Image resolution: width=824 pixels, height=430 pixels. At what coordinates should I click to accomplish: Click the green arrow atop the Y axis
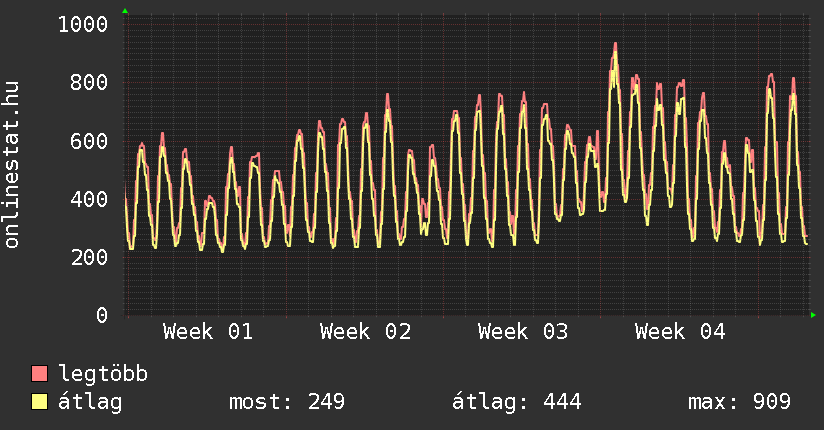click(x=125, y=11)
